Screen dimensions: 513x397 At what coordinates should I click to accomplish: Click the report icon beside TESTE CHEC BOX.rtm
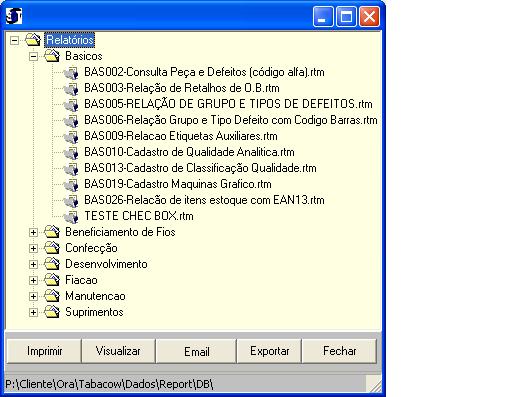(x=71, y=216)
